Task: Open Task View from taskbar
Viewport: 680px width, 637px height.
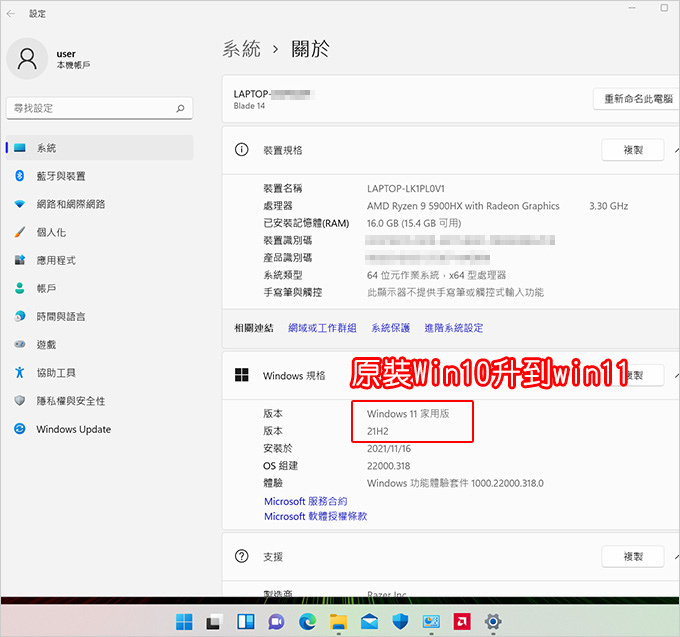Action: pyautogui.click(x=213, y=622)
